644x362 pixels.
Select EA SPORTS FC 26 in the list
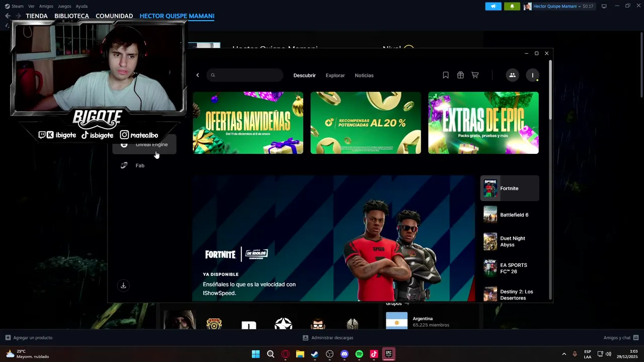pyautogui.click(x=510, y=268)
